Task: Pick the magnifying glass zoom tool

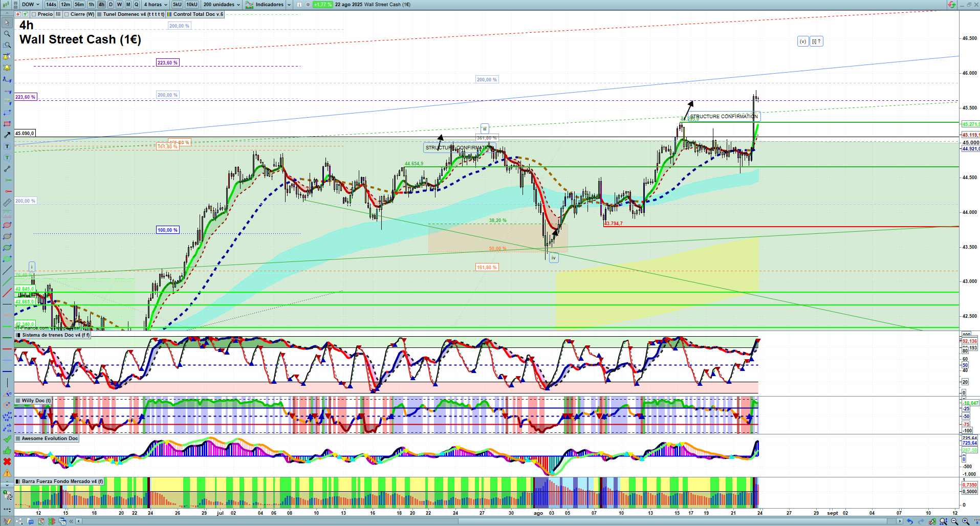Action: 7,34
